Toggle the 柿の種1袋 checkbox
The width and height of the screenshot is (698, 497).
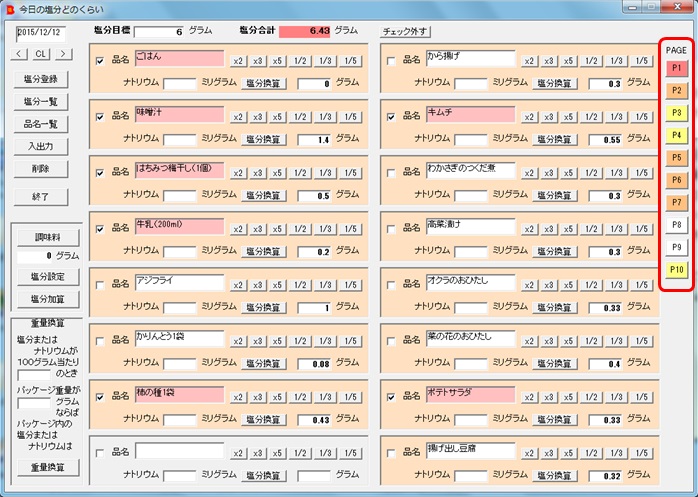(100, 397)
